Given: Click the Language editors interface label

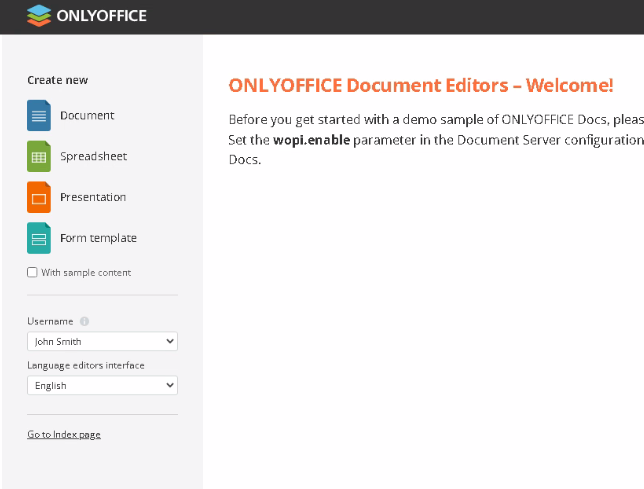Looking at the screenshot, I should [86, 365].
